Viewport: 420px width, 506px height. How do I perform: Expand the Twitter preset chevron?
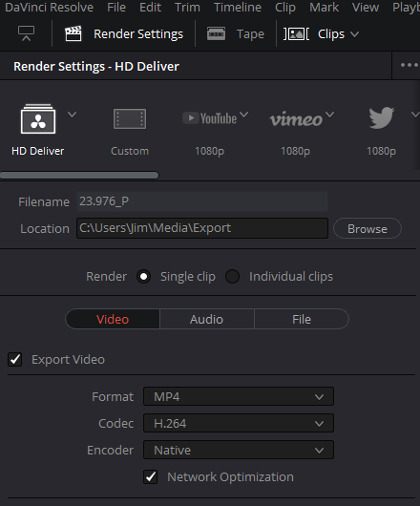coord(415,115)
